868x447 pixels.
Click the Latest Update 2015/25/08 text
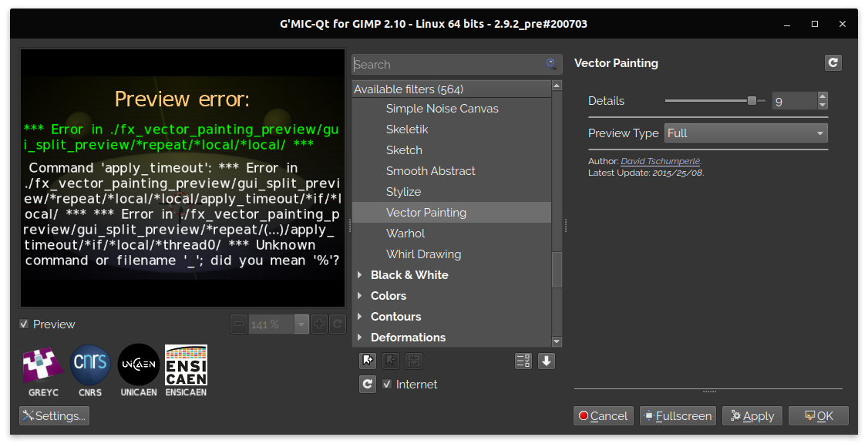646,173
